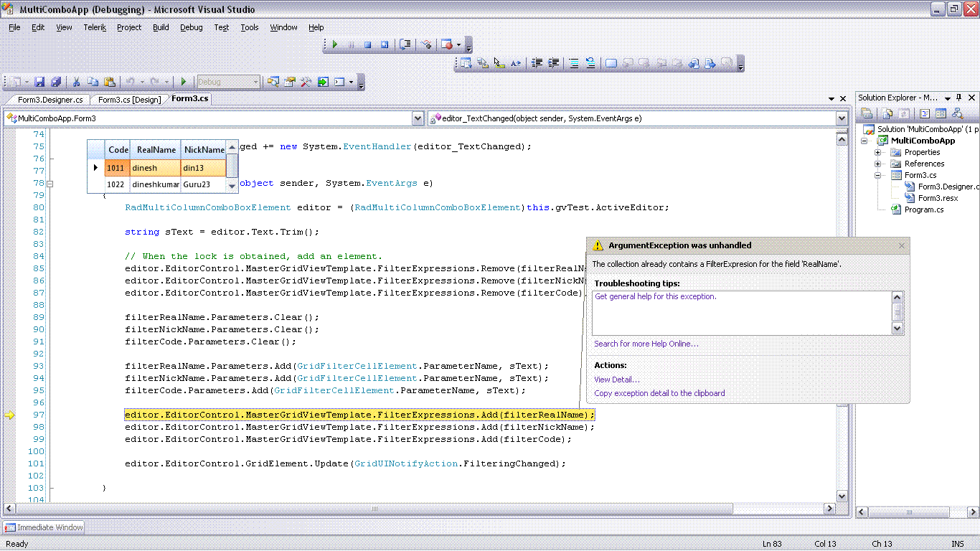Open the MultiComboApp.Form3 class dropdown

point(418,118)
